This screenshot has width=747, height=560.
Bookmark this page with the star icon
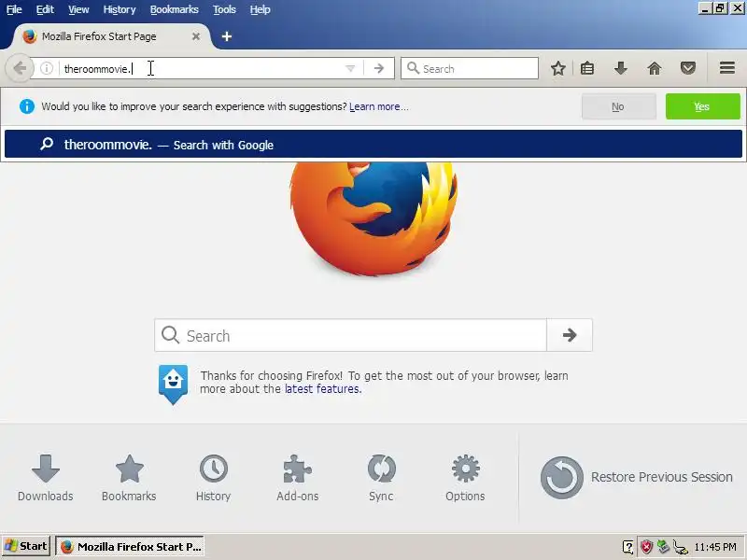tap(557, 68)
